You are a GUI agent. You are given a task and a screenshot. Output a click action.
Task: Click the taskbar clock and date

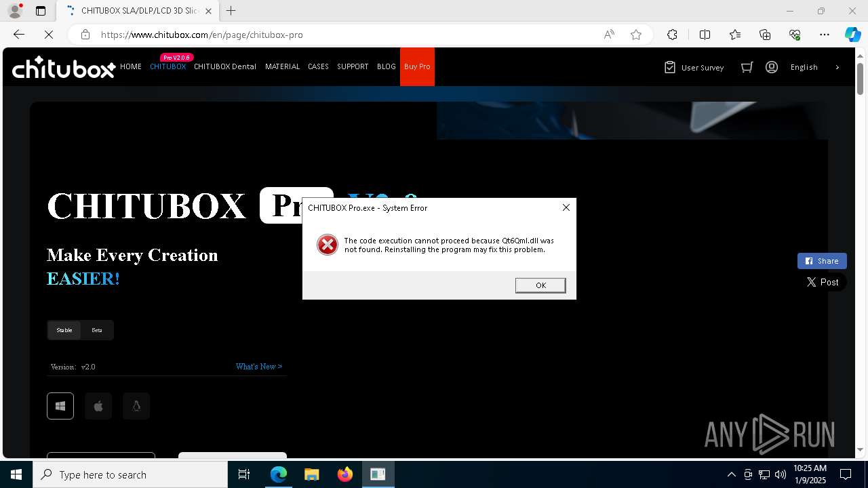tap(810, 474)
